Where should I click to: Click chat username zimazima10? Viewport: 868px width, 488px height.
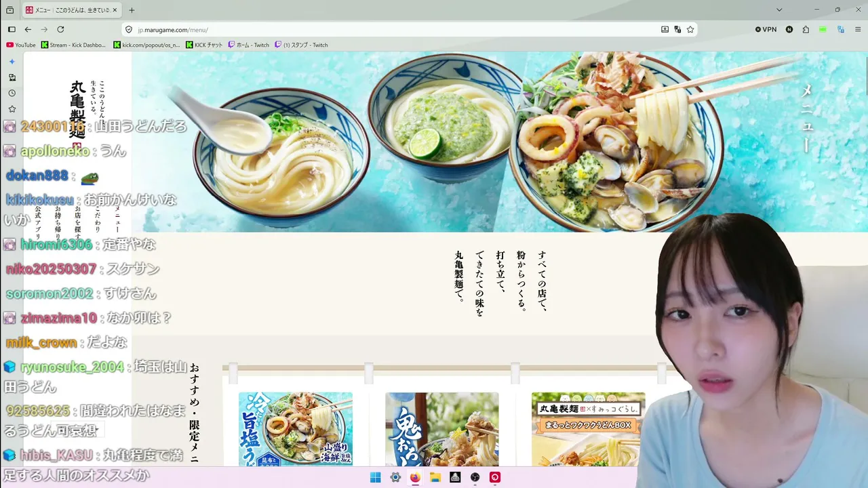point(59,318)
